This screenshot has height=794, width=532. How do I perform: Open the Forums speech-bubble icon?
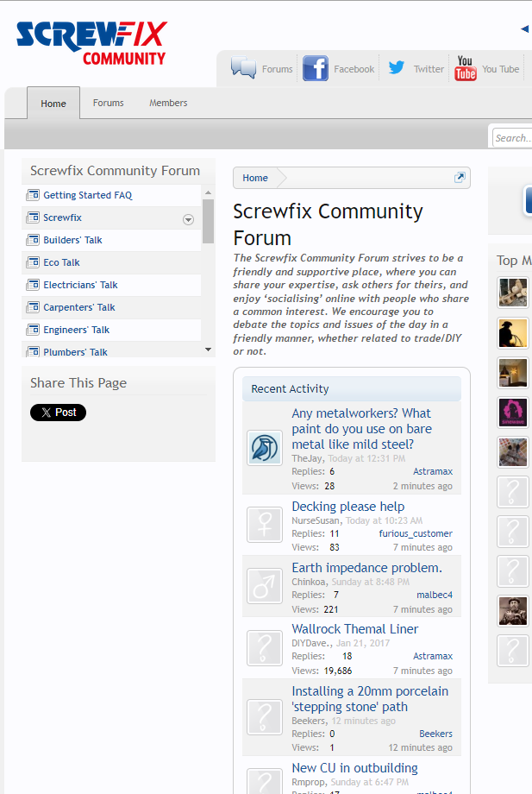(244, 68)
